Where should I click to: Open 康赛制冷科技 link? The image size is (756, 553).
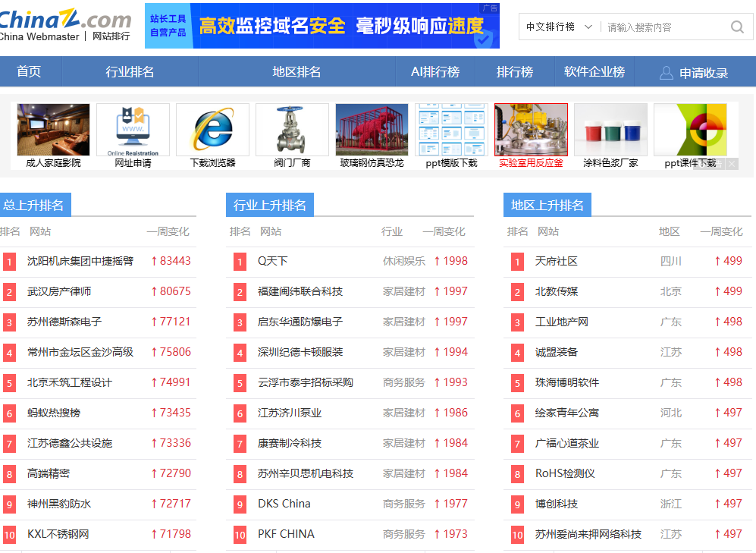290,443
